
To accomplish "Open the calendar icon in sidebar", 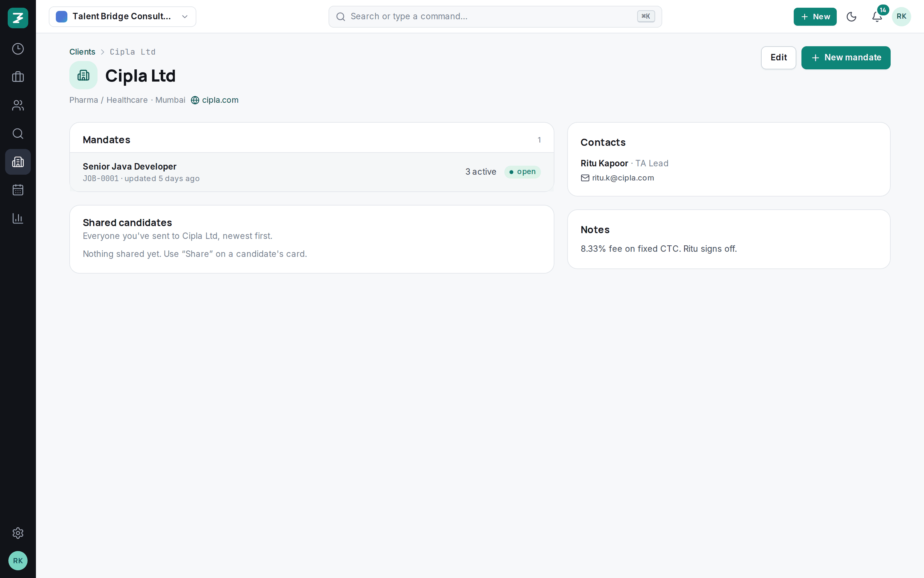I will (18, 190).
